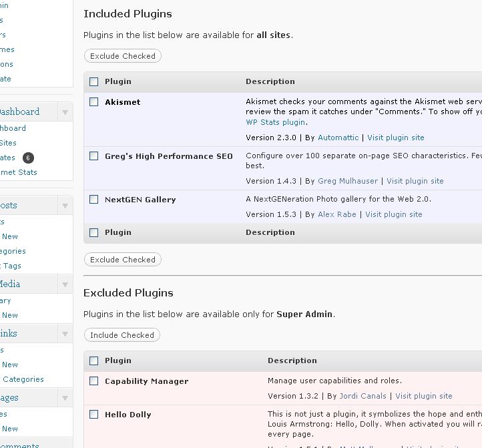
Task: Collapse the Media sidebar section arrow
Action: pos(65,284)
